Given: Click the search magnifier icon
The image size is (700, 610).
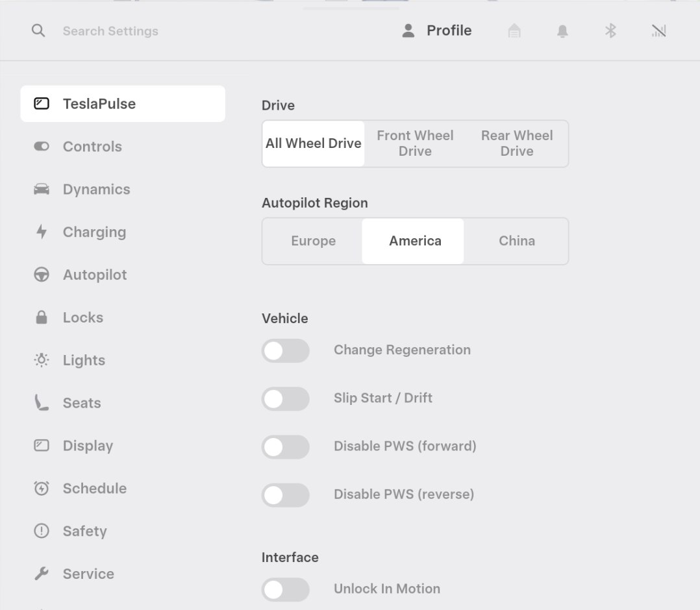Looking at the screenshot, I should 38,30.
